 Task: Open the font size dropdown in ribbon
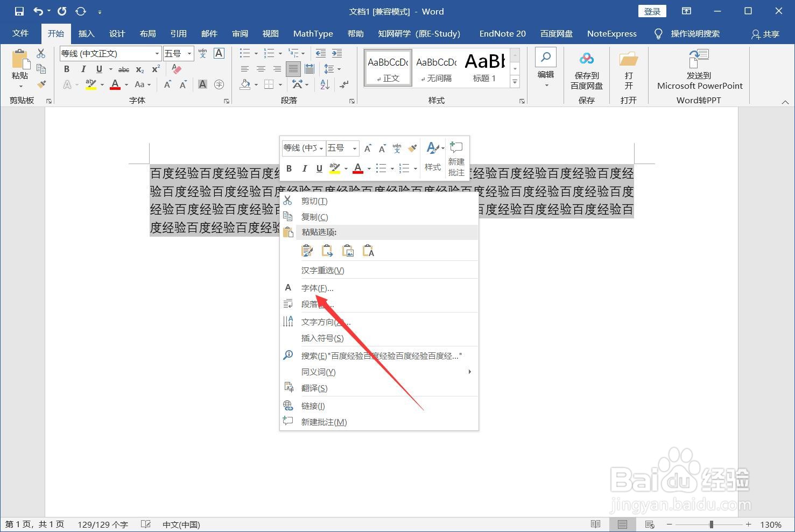[x=189, y=53]
